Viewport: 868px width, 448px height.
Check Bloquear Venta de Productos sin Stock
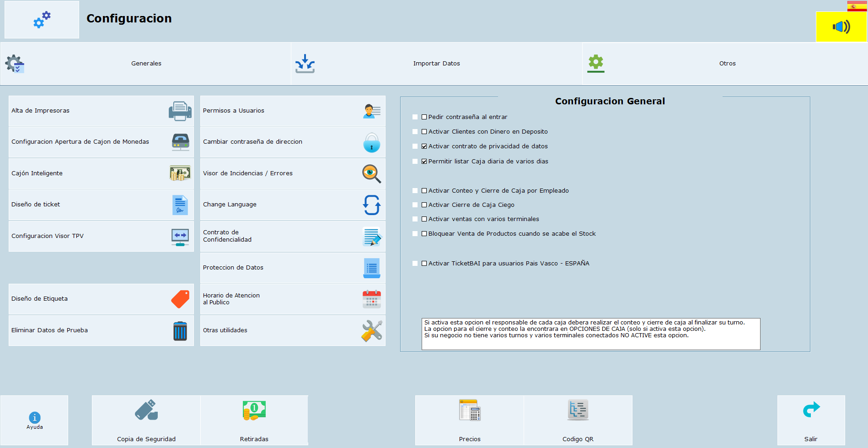424,234
